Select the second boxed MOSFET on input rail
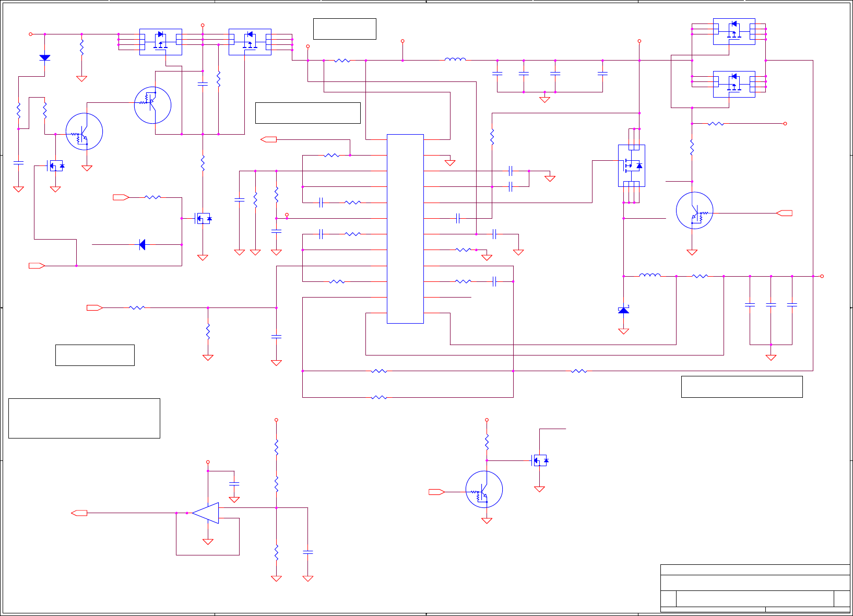 (250, 42)
